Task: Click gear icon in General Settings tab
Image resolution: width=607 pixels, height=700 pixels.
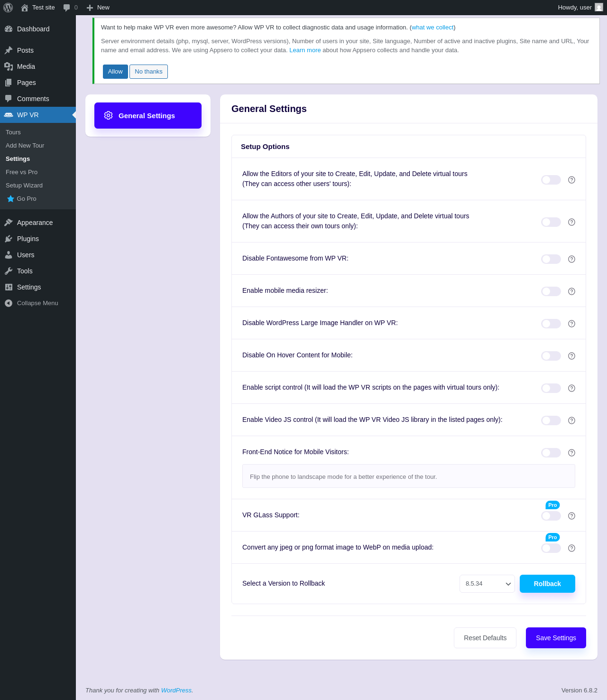Action: pos(108,115)
